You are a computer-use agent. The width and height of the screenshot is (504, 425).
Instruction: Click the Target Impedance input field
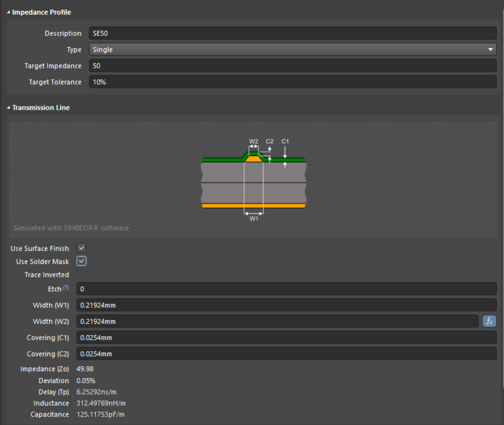pyautogui.click(x=293, y=65)
